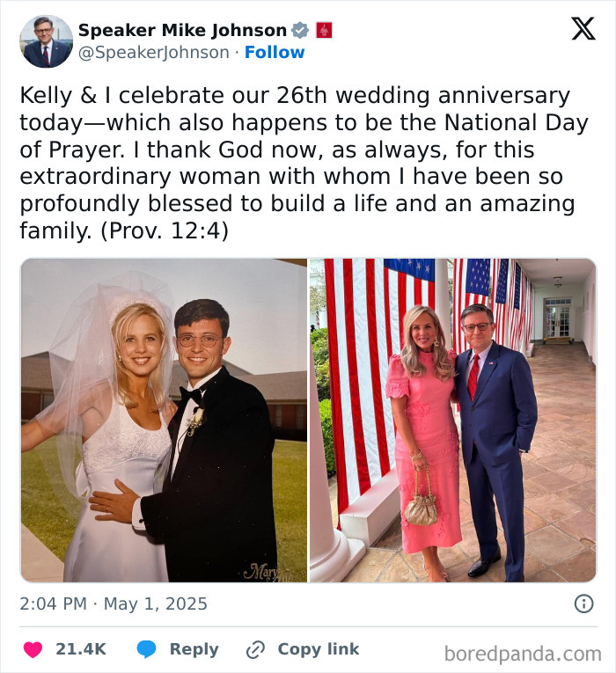The width and height of the screenshot is (616, 673).
Task: Click the blue reply bubble icon
Action: [x=146, y=649]
